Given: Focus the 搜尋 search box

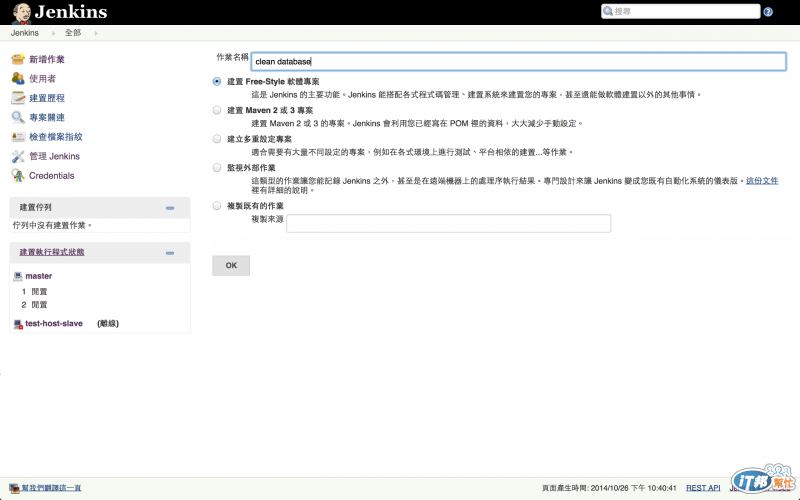Looking at the screenshot, I should point(681,11).
